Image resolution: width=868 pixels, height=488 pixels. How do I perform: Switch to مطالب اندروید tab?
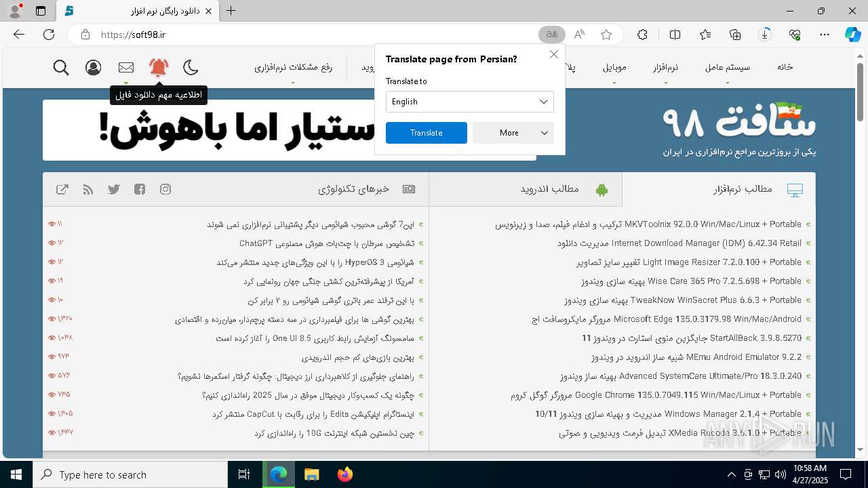tap(526, 189)
